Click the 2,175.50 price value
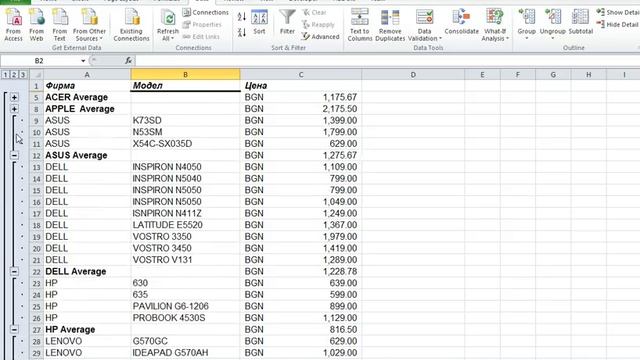640x360 pixels. point(340,109)
